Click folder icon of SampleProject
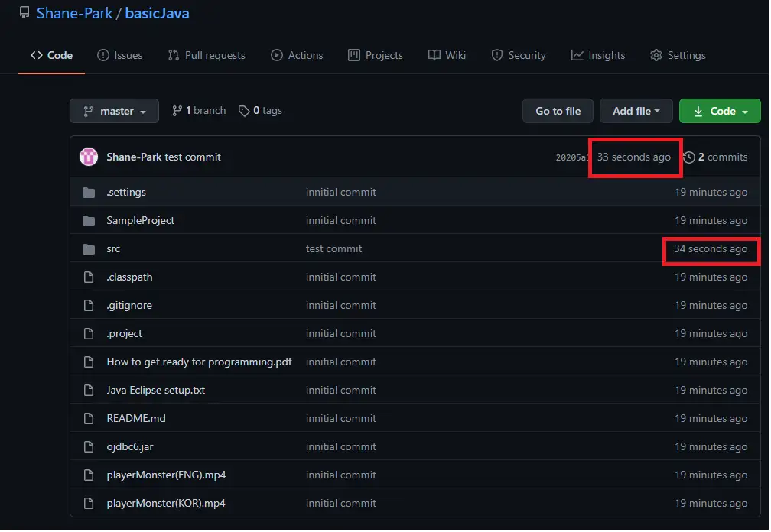Viewport: 771px width, 532px height. pos(89,221)
